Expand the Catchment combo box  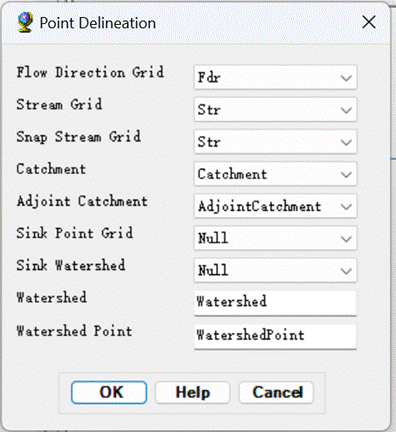tap(275, 174)
